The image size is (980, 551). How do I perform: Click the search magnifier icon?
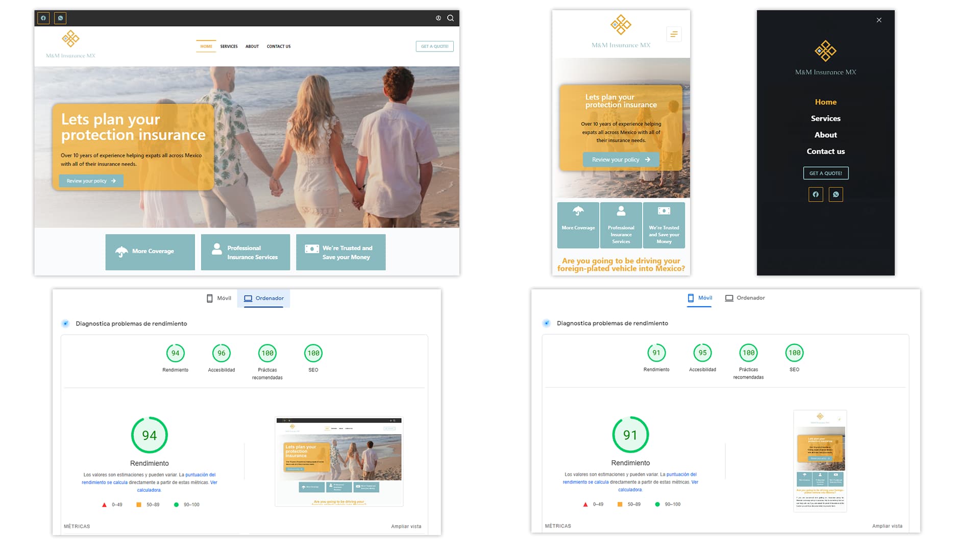pos(450,18)
